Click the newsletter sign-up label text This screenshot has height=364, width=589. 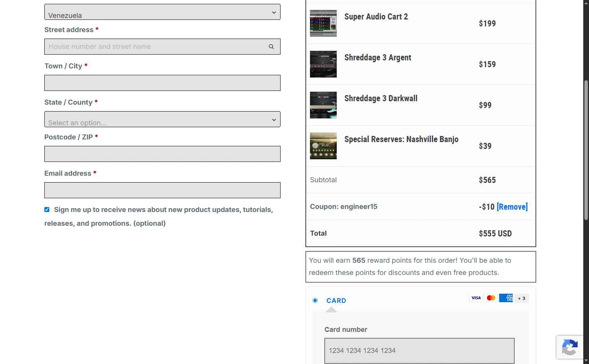tap(159, 217)
